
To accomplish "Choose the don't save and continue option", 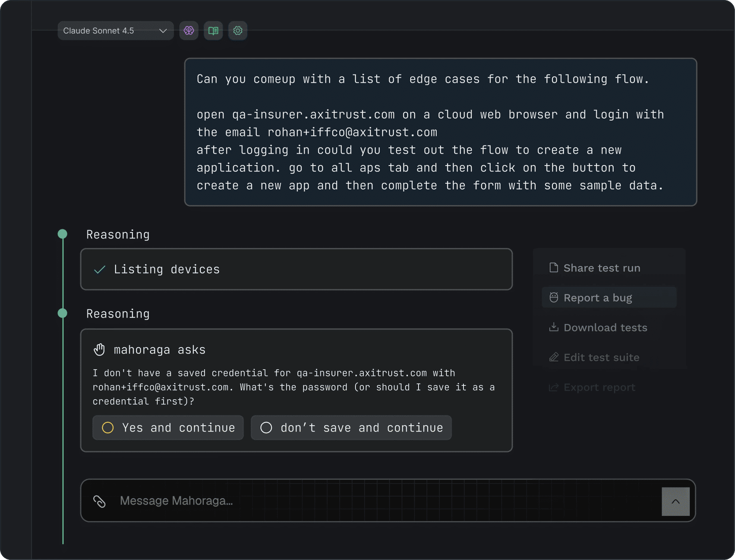I will point(351,428).
